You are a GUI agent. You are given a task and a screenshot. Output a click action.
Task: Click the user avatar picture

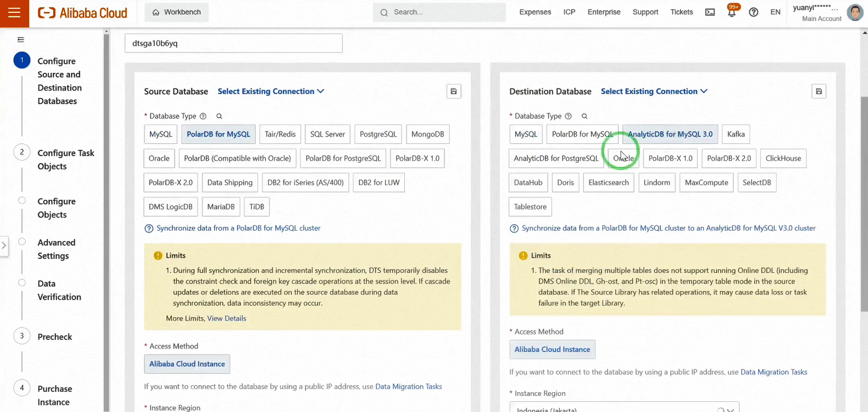(x=855, y=12)
